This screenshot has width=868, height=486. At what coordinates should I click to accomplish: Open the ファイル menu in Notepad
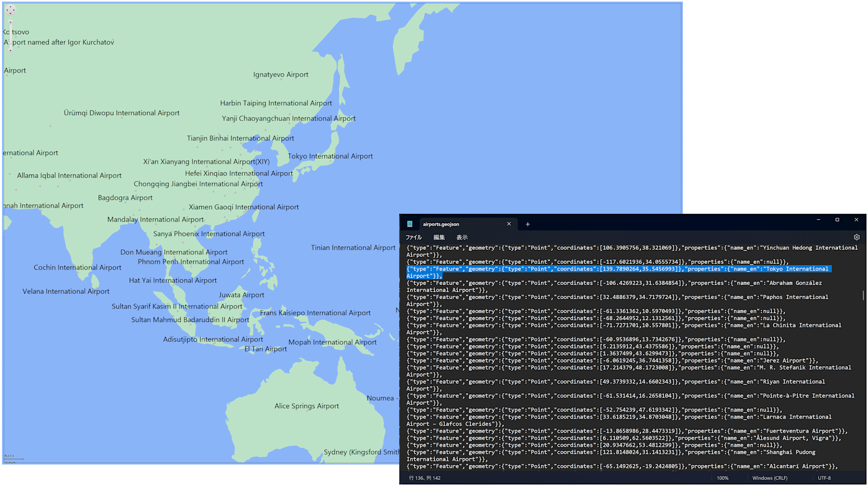click(x=414, y=237)
